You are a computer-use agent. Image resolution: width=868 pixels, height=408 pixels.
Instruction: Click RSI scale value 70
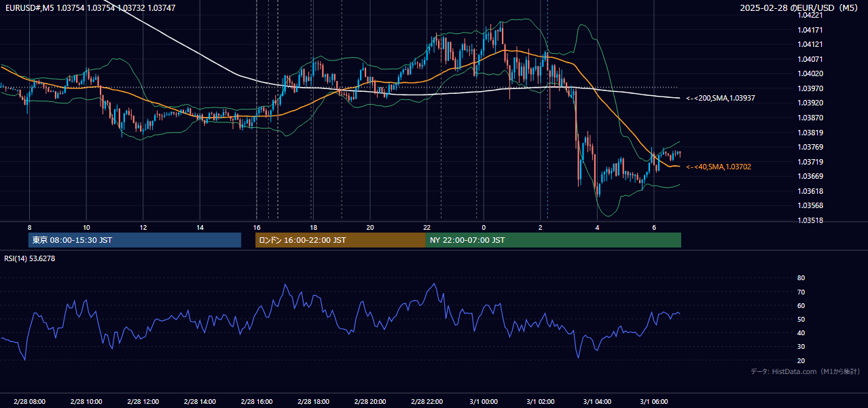tap(801, 292)
